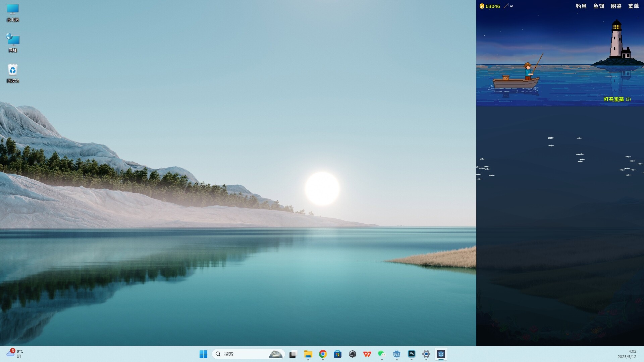
Task: Open the clock and date flyout
Action: [627, 354]
